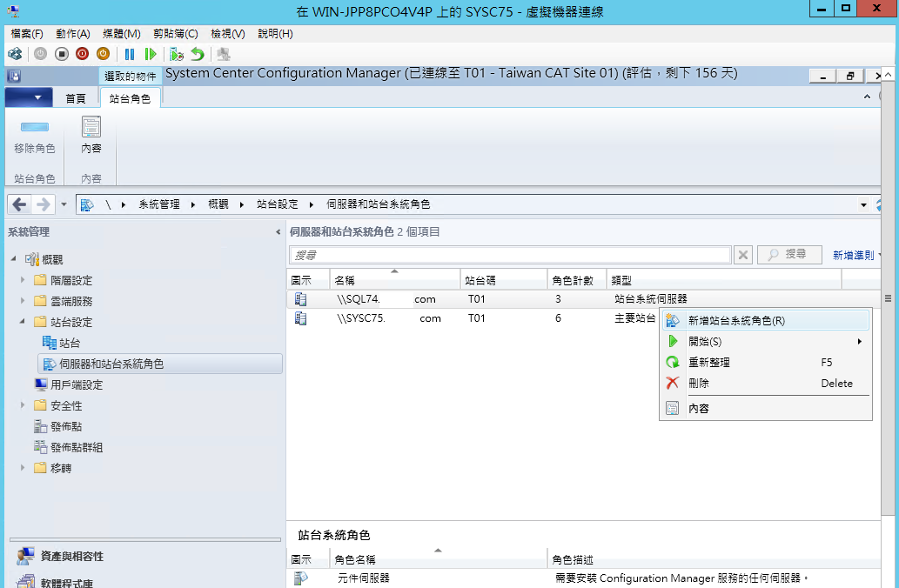The image size is (899, 588).
Task: Sort the list by the 名稱 column
Action: [394, 280]
